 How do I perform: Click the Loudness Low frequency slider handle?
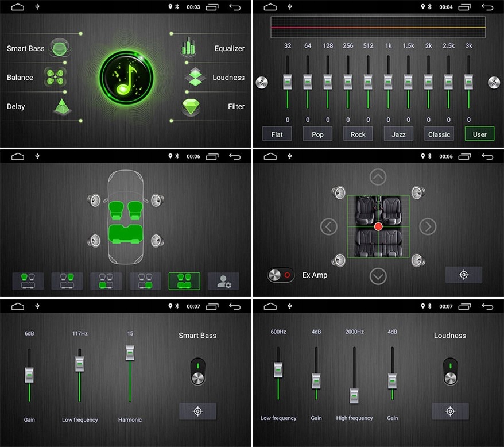click(x=278, y=370)
